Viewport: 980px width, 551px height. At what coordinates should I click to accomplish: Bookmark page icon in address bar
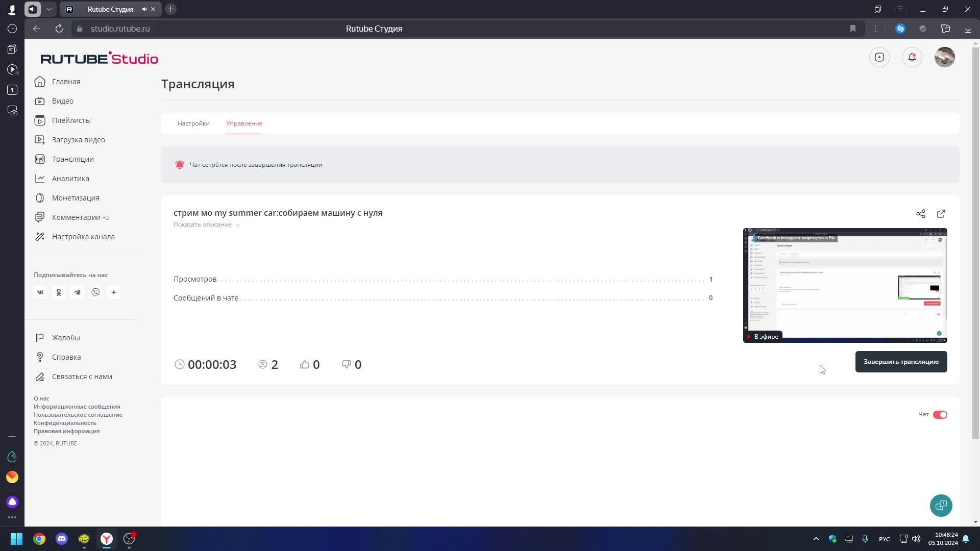point(852,29)
